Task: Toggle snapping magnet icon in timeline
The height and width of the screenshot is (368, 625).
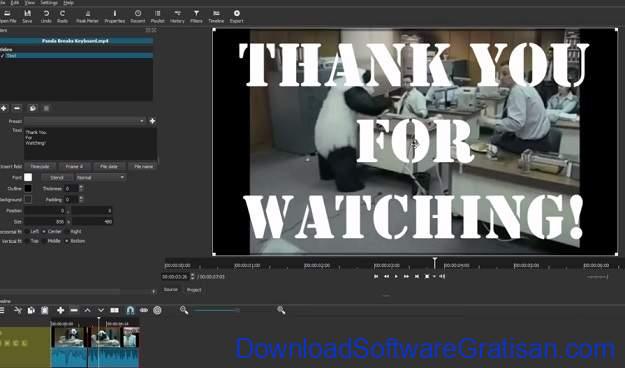Action: pyautogui.click(x=130, y=310)
